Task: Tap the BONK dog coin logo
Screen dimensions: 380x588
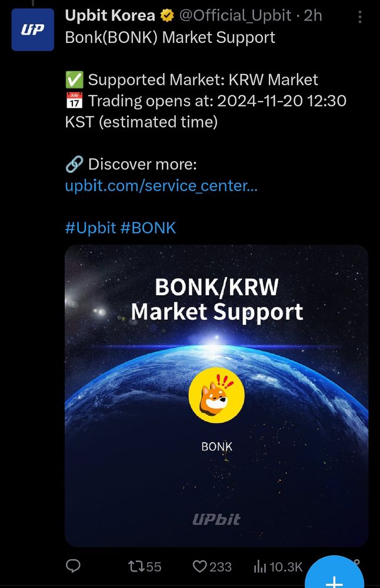Action: [x=216, y=395]
